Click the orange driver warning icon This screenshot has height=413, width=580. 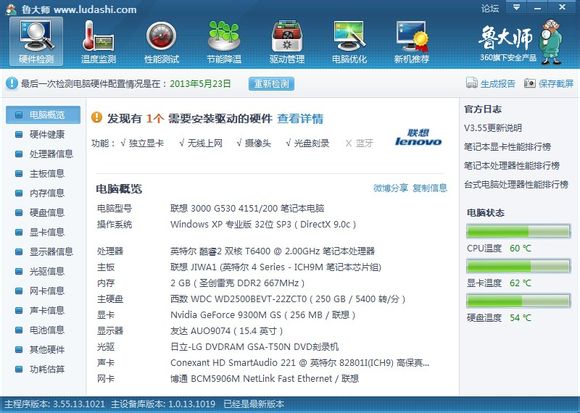97,118
